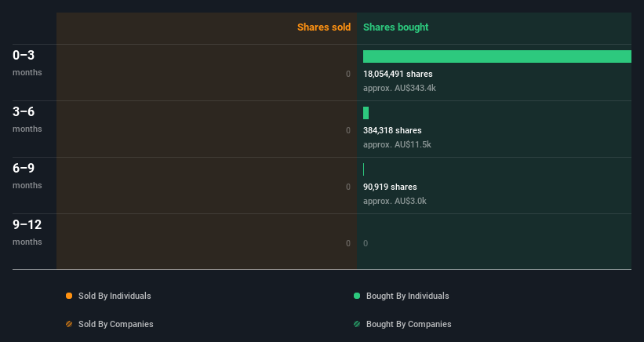Click the shares sold zero in 0–3 months row
Screen dimensions: 644x342
click(x=347, y=74)
